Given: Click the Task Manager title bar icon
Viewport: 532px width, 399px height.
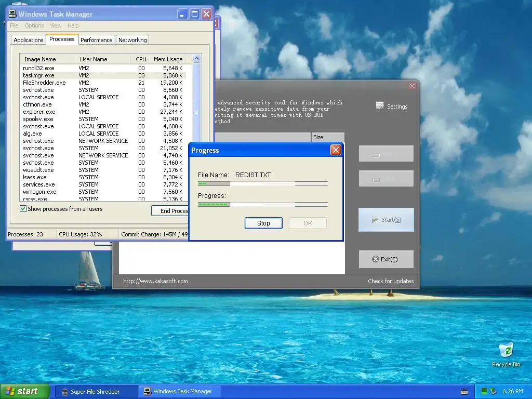Looking at the screenshot, I should coord(12,14).
